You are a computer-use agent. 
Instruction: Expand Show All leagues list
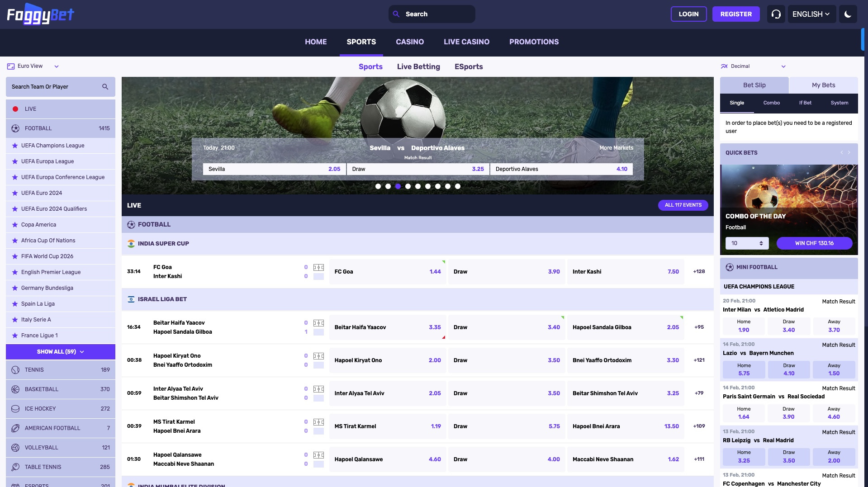(60, 351)
